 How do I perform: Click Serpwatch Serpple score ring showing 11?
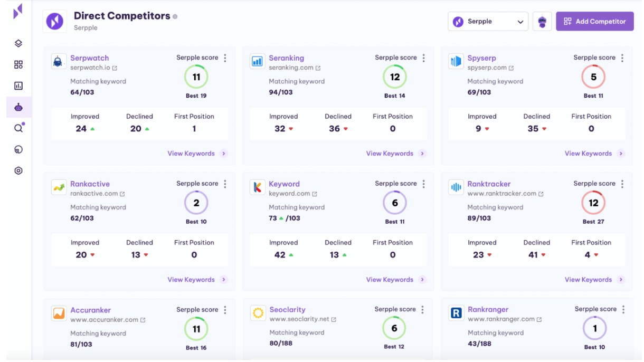(196, 77)
